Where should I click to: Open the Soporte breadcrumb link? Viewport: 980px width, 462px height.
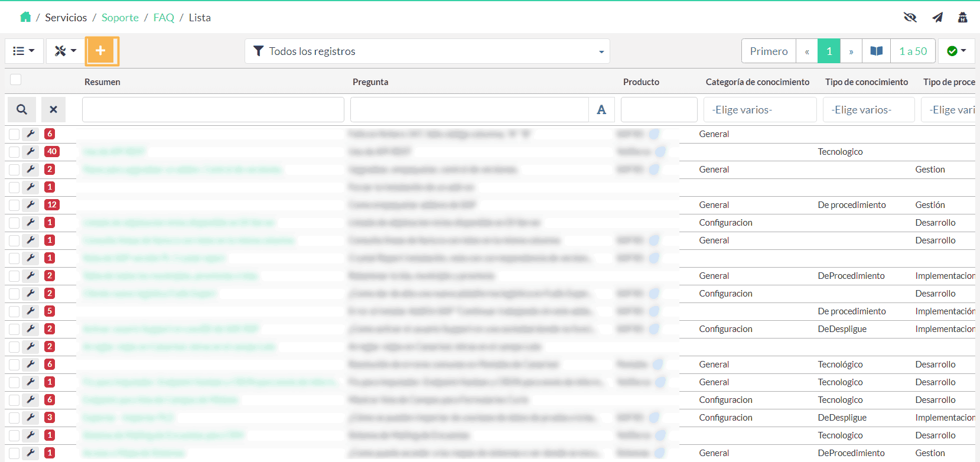point(120,18)
